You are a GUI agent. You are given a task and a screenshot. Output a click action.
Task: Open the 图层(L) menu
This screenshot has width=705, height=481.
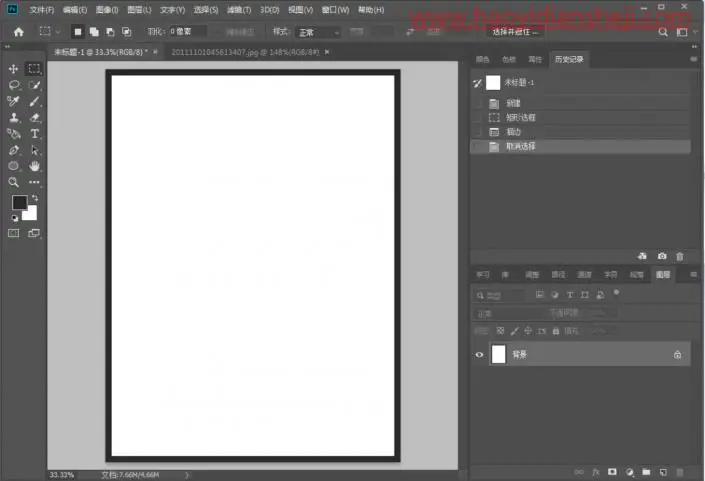pyautogui.click(x=139, y=9)
